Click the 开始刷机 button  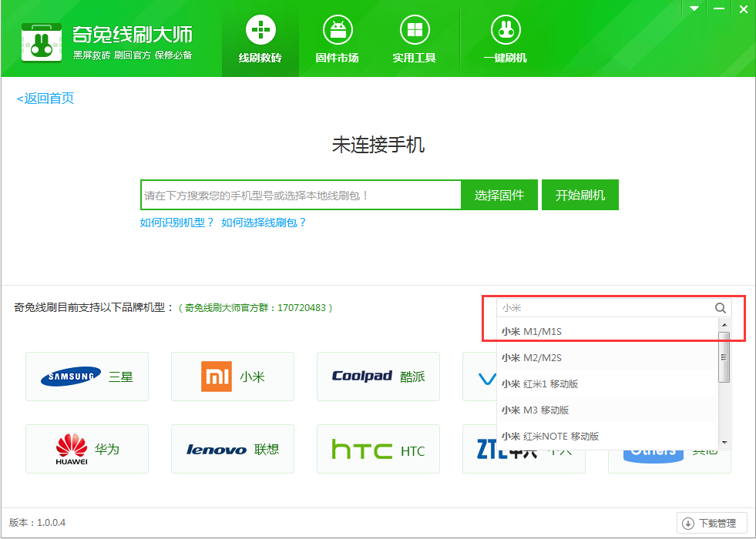point(580,195)
